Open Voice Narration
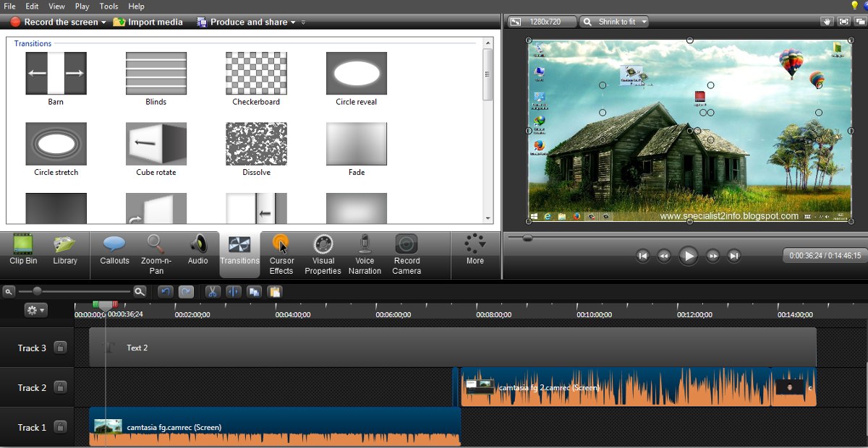This screenshot has height=448, width=868. [x=365, y=255]
